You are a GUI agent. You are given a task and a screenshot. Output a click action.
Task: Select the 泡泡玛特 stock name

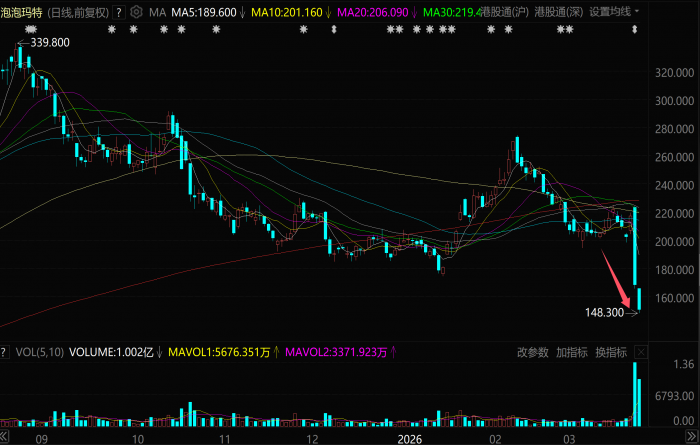pos(21,12)
